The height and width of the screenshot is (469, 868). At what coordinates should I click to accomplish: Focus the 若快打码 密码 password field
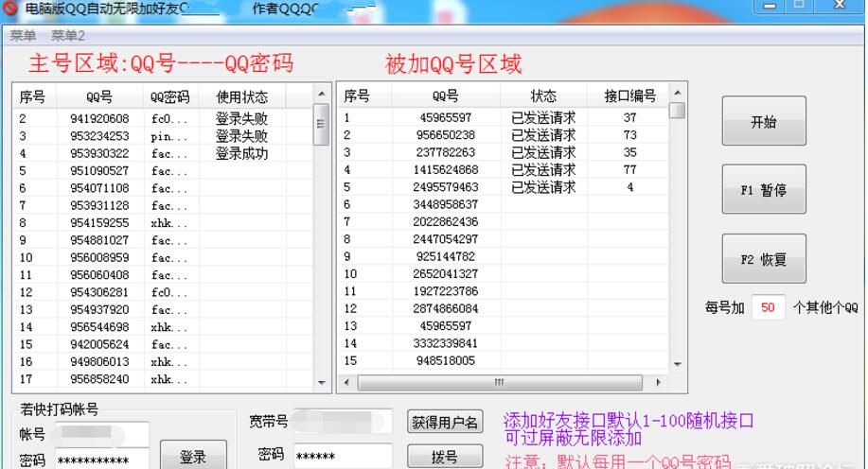[101, 459]
